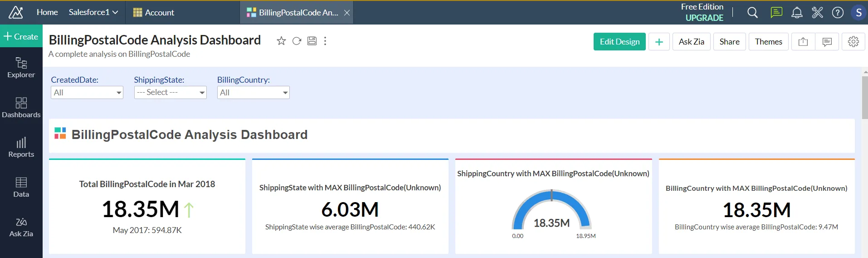Open the search magnifier icon

point(752,13)
